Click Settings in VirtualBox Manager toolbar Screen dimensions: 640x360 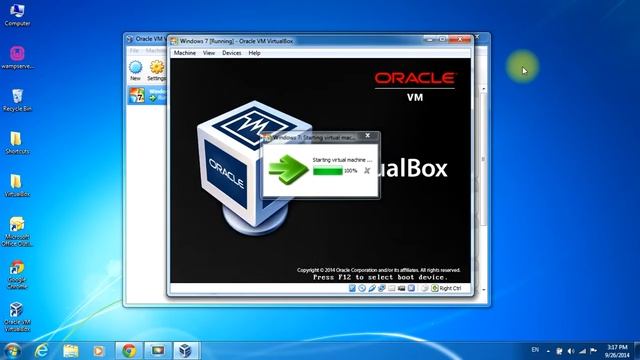156,71
